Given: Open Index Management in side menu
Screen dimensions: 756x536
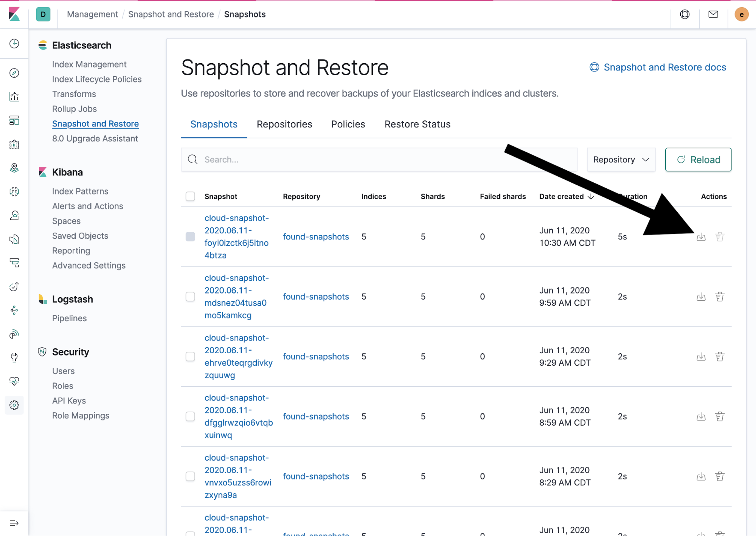Looking at the screenshot, I should tap(89, 64).
